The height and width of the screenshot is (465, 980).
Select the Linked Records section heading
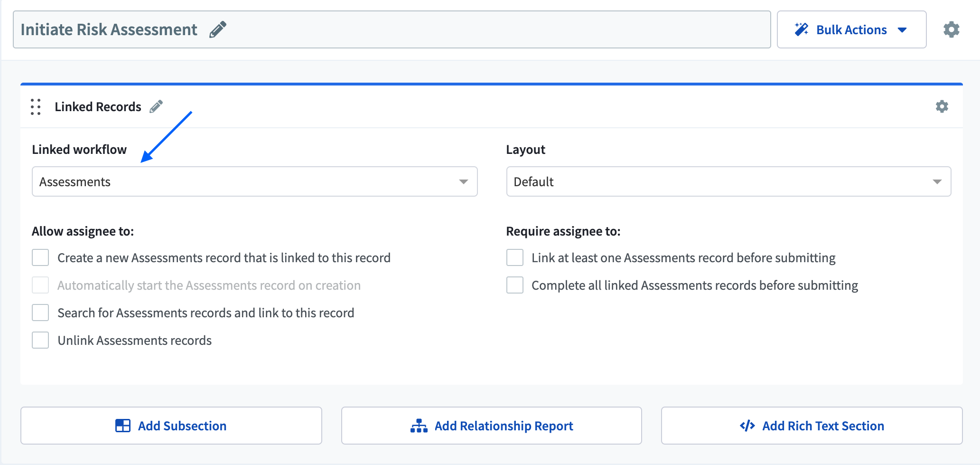[98, 107]
